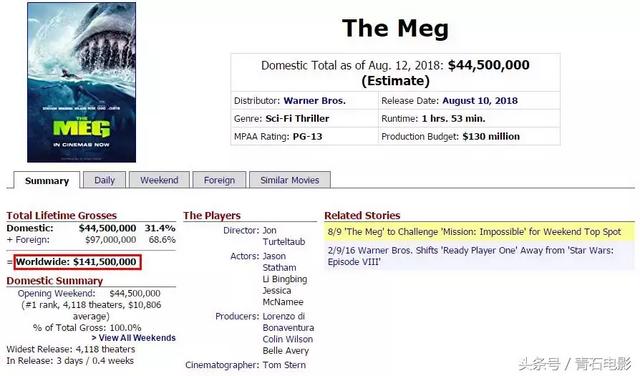Click the August 10, 2018 release date link
The width and height of the screenshot is (640, 376).
point(480,101)
